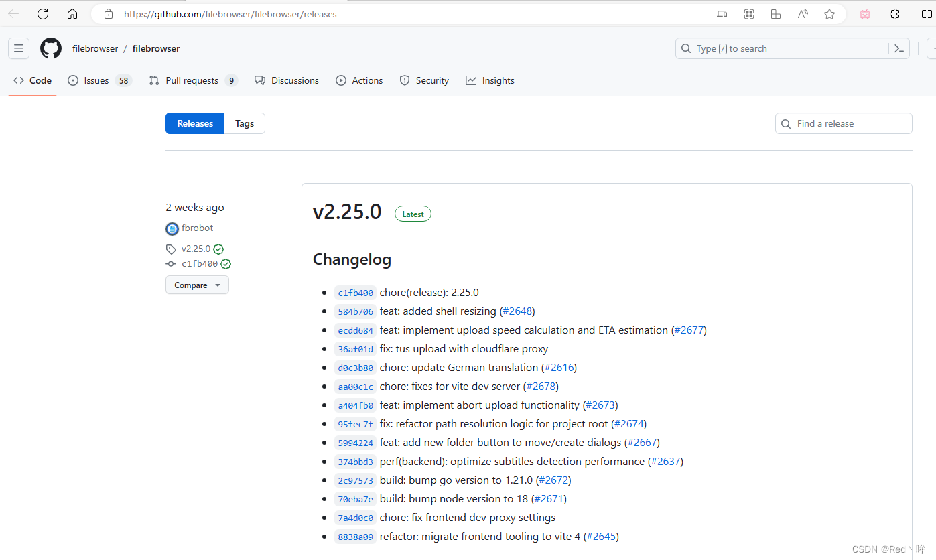
Task: Click the browser address bar URL
Action: pos(230,14)
